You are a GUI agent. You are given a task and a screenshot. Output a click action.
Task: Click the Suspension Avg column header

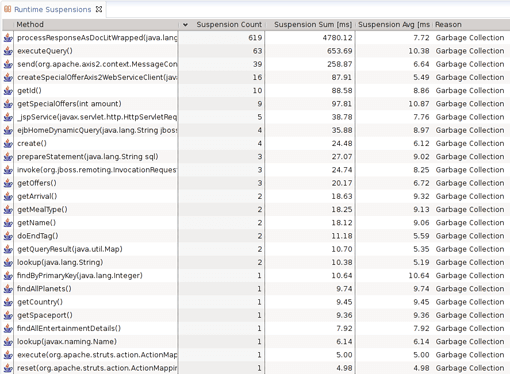click(394, 25)
